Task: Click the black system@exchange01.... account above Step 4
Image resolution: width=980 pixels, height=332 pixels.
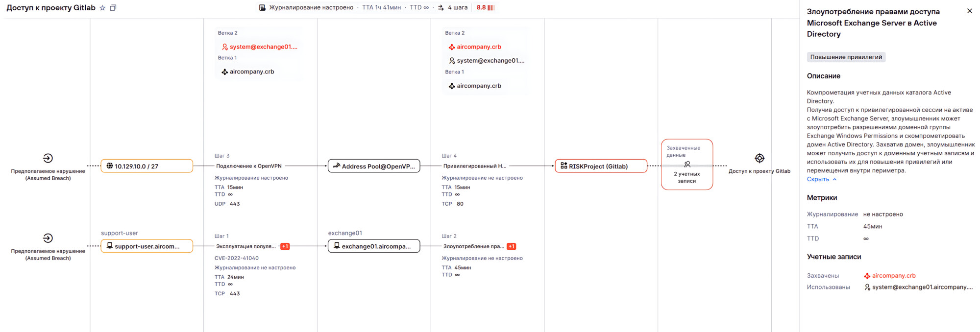Action: 487,61
